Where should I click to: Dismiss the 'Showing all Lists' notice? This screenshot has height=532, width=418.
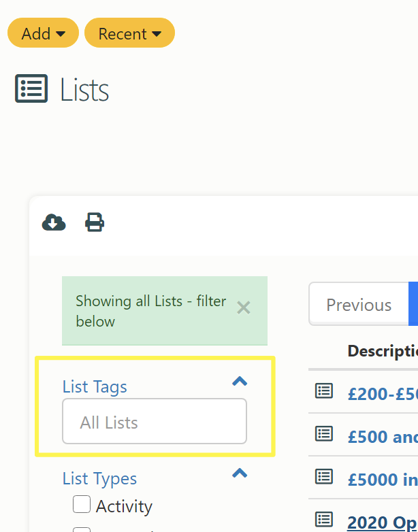pyautogui.click(x=244, y=307)
